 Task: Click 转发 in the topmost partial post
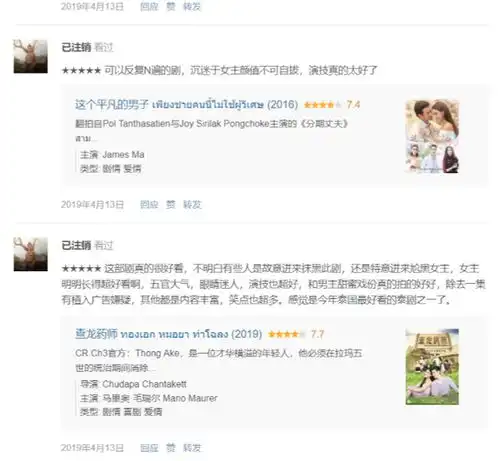[x=192, y=6]
